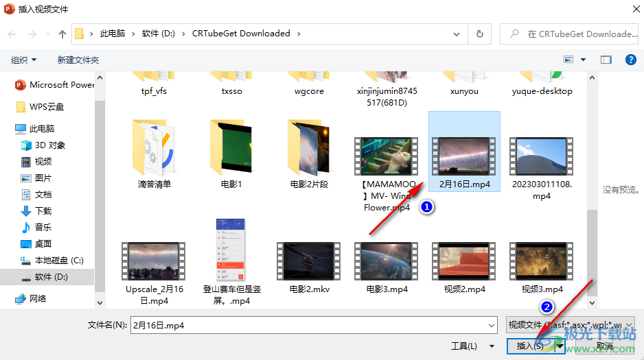Click the Up one level arrow
Viewport: 644px width, 360px height.
click(62, 34)
